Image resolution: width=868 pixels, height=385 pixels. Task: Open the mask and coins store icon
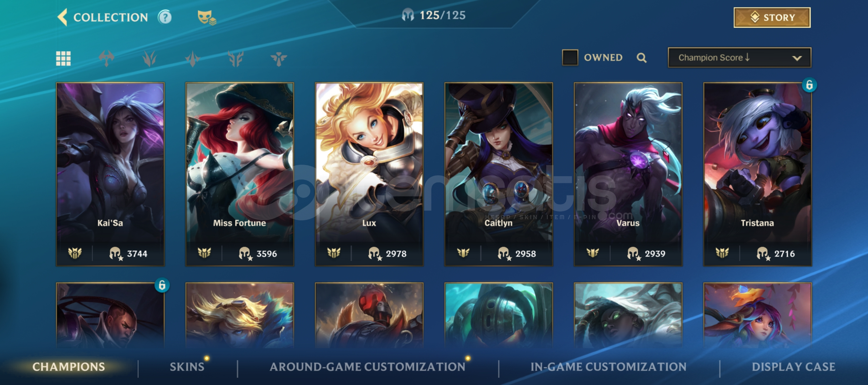tap(207, 17)
